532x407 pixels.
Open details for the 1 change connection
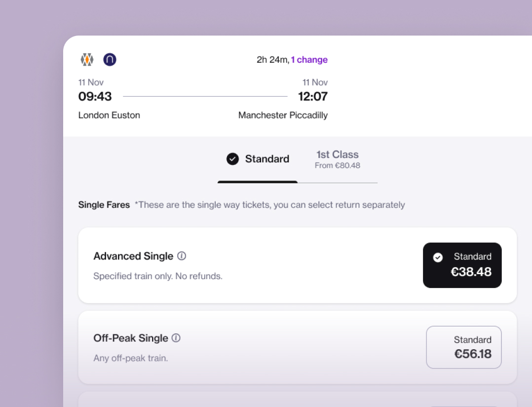click(x=309, y=60)
